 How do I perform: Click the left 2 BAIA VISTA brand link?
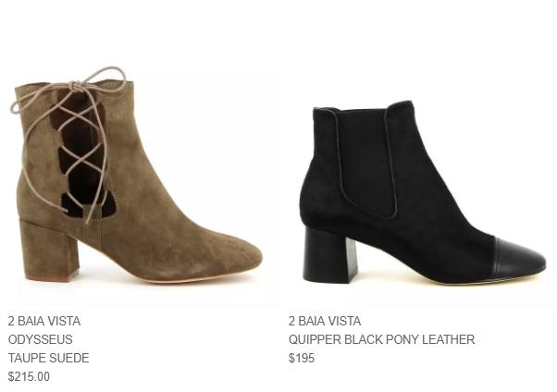pos(44,321)
